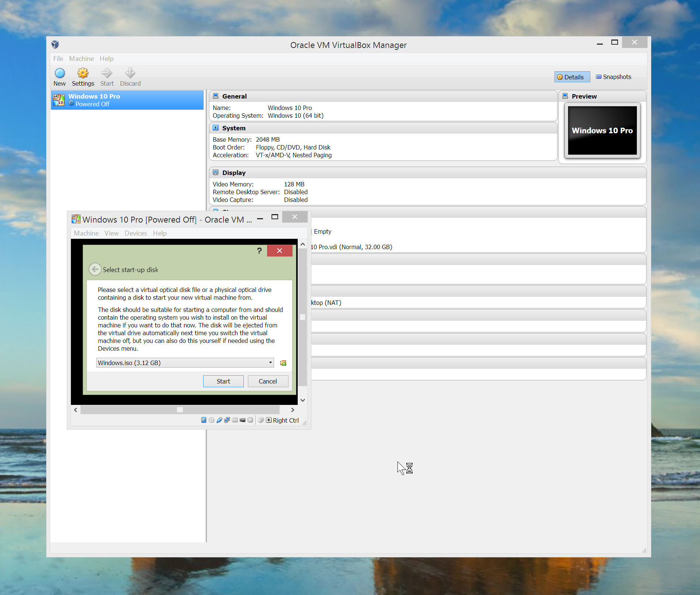Click the VM window horizontal scrollbar thumb
This screenshot has height=595, width=700.
coord(180,410)
